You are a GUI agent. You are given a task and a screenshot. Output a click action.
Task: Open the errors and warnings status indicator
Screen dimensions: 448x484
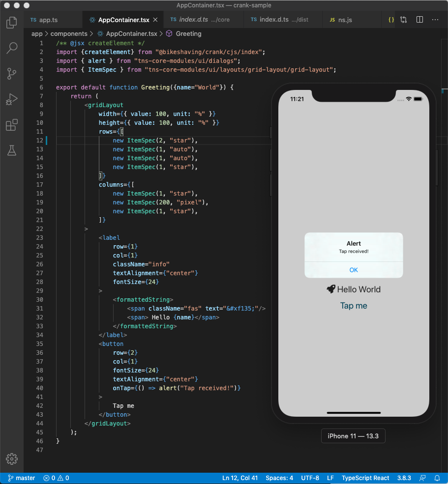[x=56, y=478]
